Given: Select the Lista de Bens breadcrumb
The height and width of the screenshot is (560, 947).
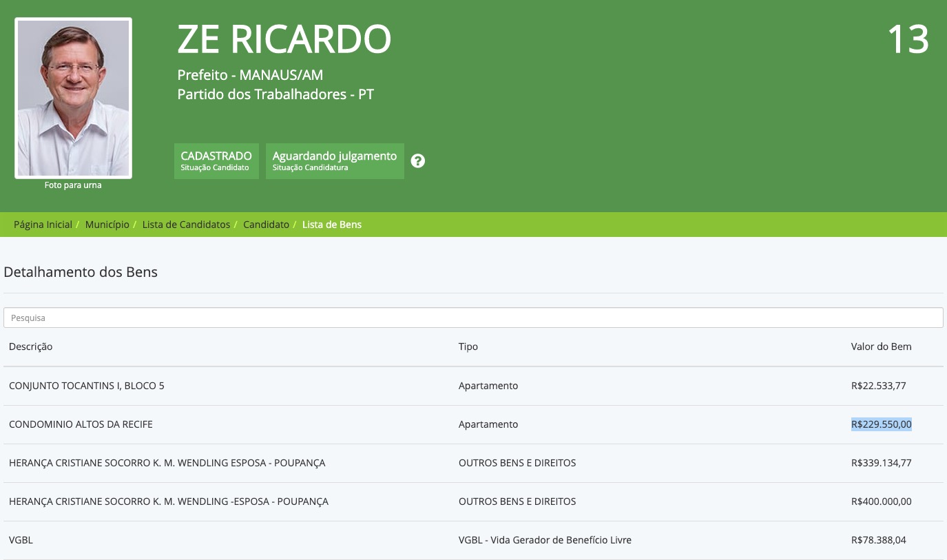Looking at the screenshot, I should [331, 225].
